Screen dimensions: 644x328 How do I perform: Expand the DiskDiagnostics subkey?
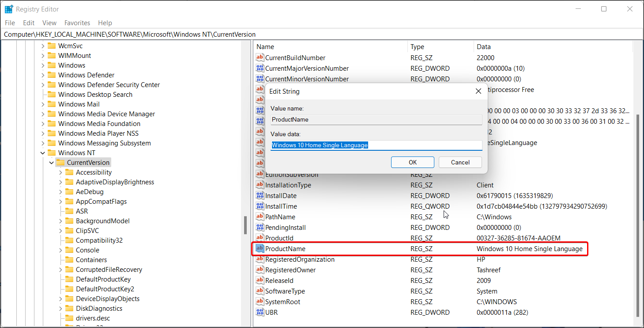click(x=60, y=309)
